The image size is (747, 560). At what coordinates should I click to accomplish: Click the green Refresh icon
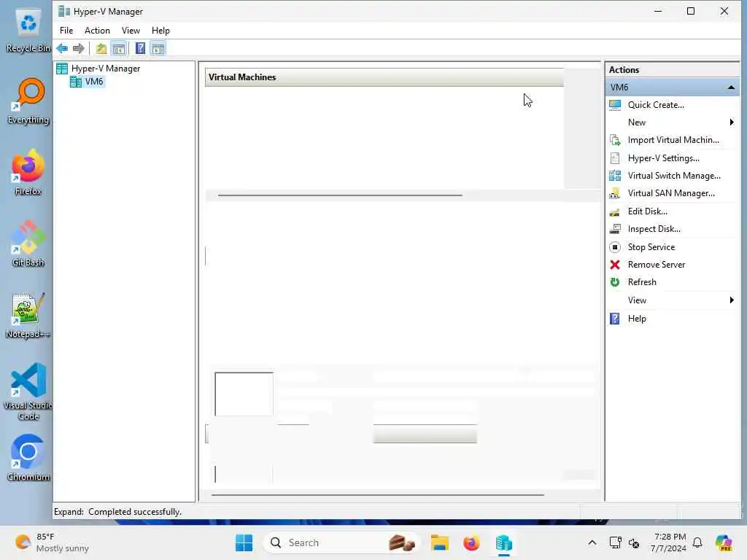tap(614, 282)
